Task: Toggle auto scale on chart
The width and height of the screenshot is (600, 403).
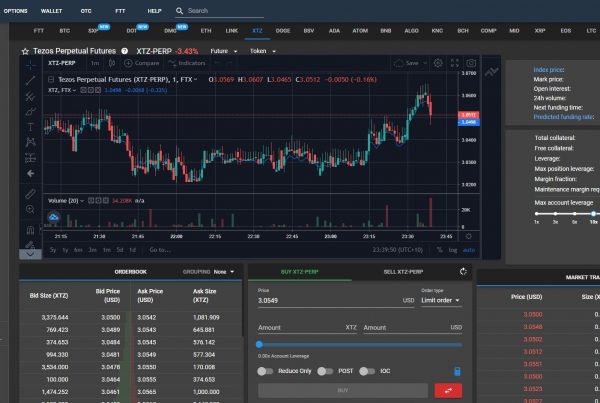Action: [x=469, y=250]
